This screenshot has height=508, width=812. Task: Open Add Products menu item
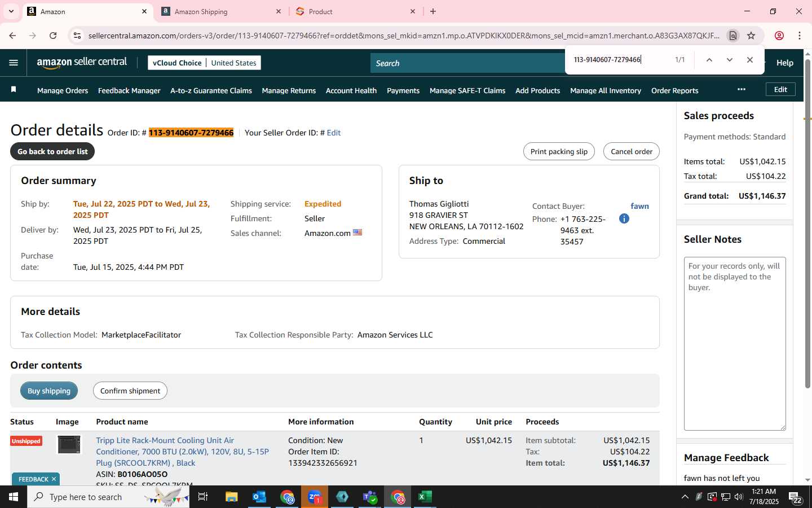pos(537,90)
